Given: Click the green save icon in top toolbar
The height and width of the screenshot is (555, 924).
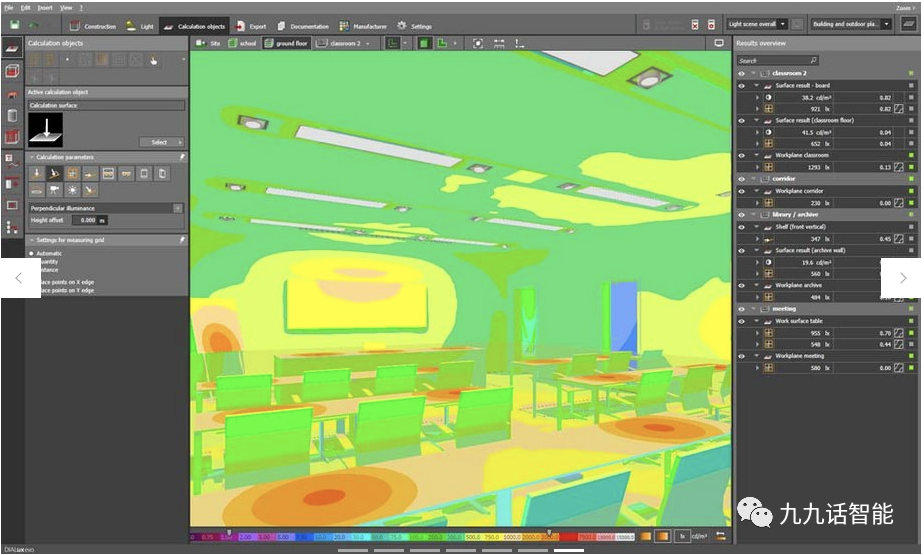Looking at the screenshot, I should click(14, 25).
